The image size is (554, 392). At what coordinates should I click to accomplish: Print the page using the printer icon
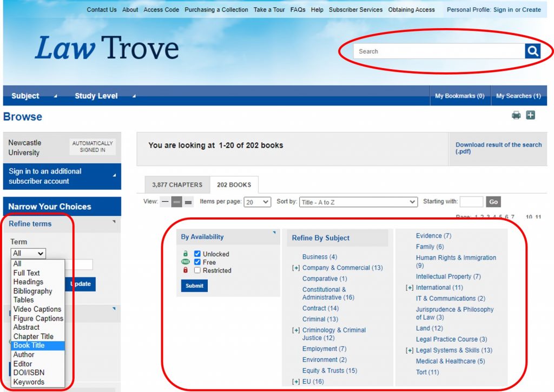click(x=516, y=115)
